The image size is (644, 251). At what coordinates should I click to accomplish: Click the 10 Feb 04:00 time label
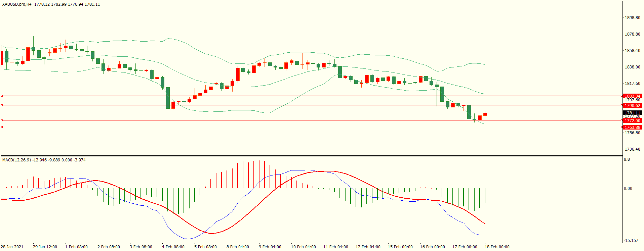point(303,247)
